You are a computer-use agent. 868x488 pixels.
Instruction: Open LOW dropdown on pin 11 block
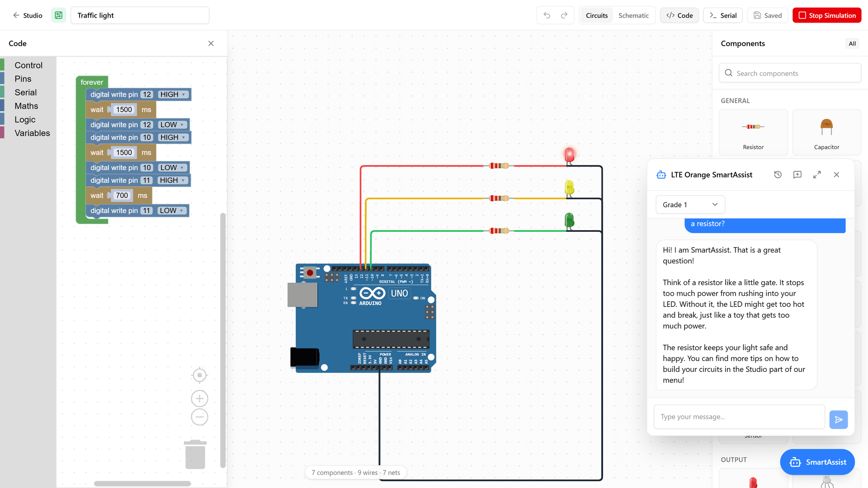click(x=172, y=211)
